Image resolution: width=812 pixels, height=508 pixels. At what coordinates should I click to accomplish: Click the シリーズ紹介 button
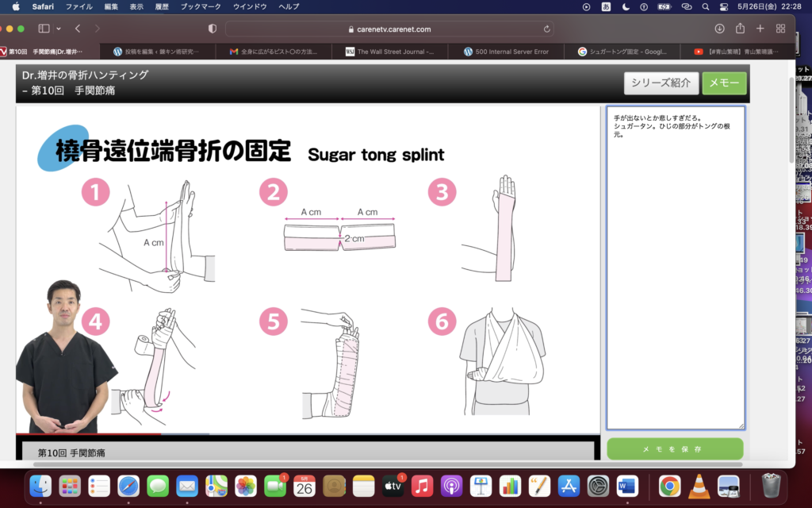coord(661,83)
